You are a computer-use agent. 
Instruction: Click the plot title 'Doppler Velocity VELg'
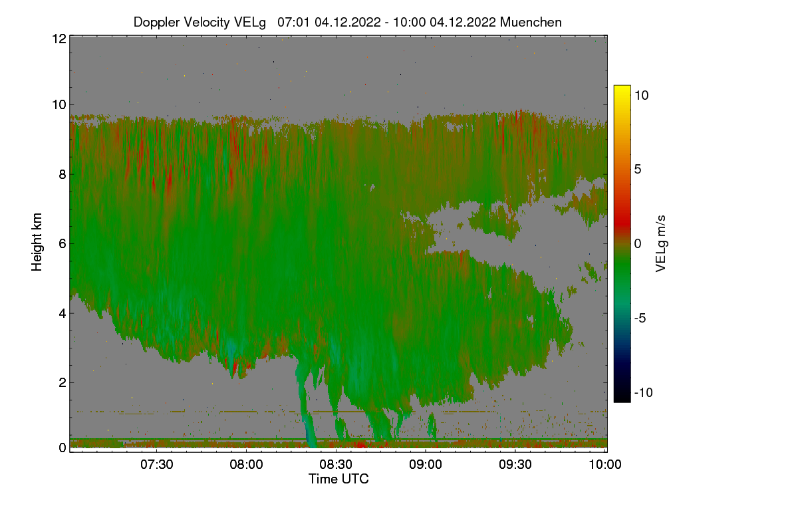click(x=199, y=22)
